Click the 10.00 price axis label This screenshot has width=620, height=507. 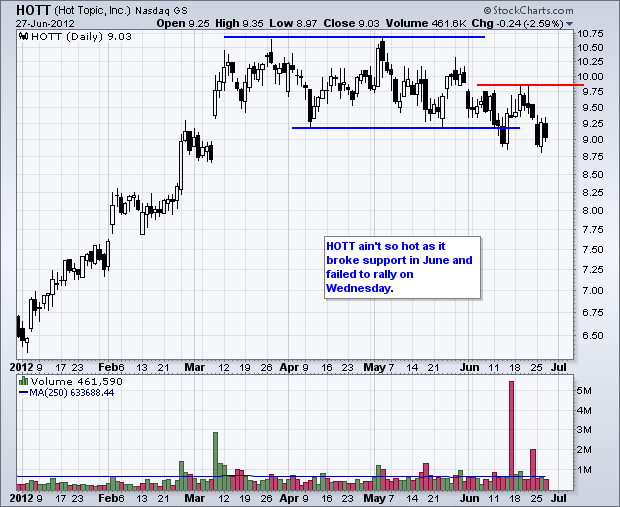pyautogui.click(x=590, y=77)
